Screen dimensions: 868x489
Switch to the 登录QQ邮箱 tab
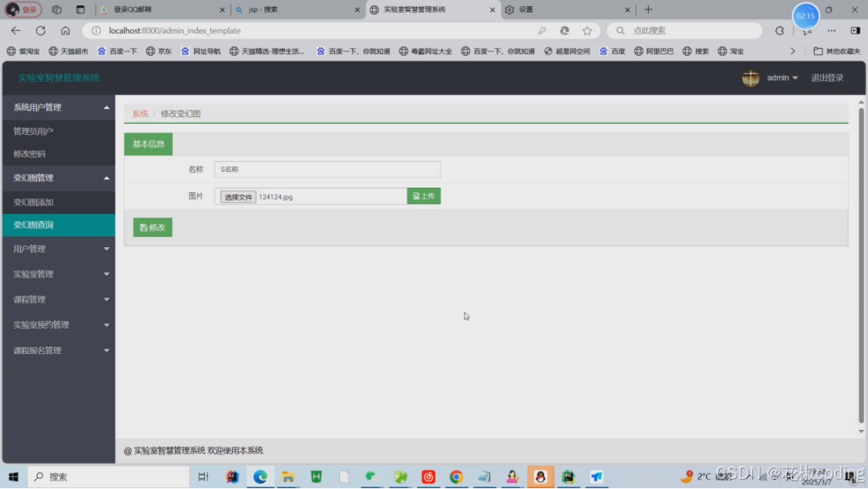click(162, 9)
